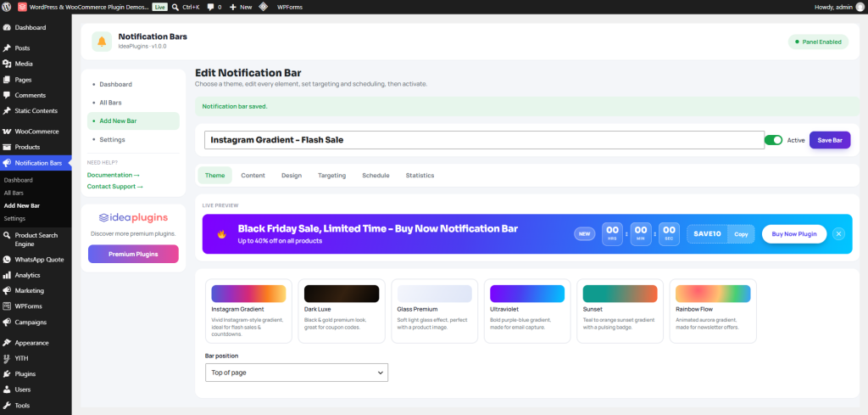The image size is (868, 415).
Task: Click the orange bell plugin icon
Action: (x=102, y=42)
